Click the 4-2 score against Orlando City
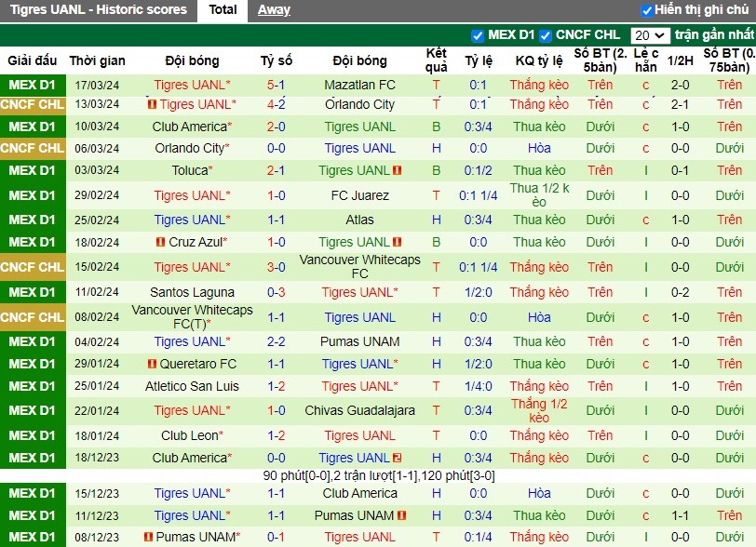 point(276,104)
